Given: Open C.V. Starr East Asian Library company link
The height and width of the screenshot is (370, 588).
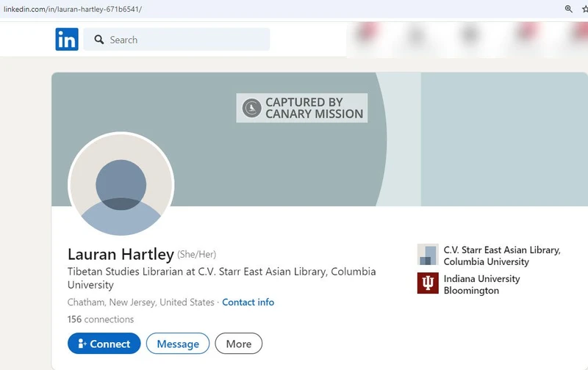Looking at the screenshot, I should point(502,255).
